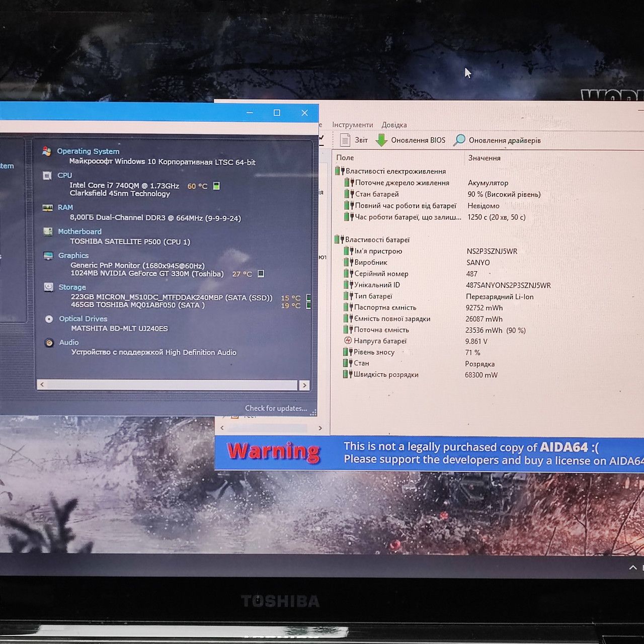The height and width of the screenshot is (644, 644).
Task: Show hidden tray icons chevron
Action: coord(633,568)
